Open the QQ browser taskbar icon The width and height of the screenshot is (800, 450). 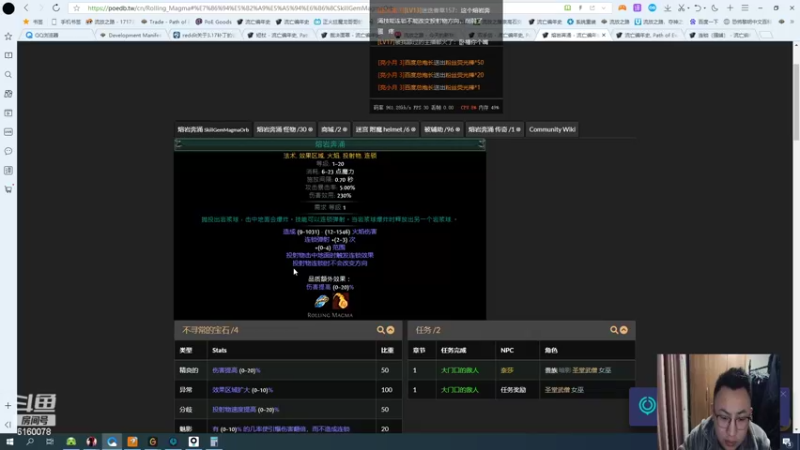point(112,442)
